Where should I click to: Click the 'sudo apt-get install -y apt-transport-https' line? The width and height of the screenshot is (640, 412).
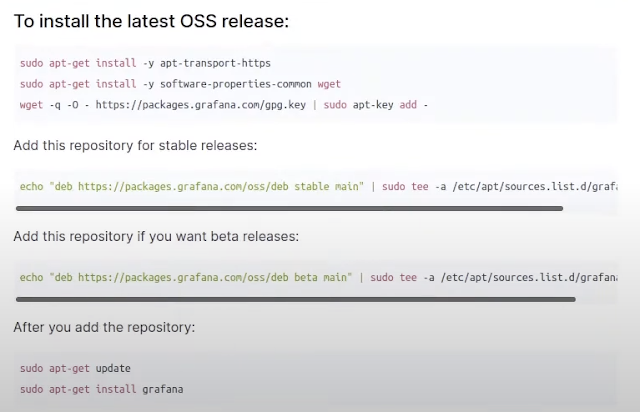tap(145, 63)
